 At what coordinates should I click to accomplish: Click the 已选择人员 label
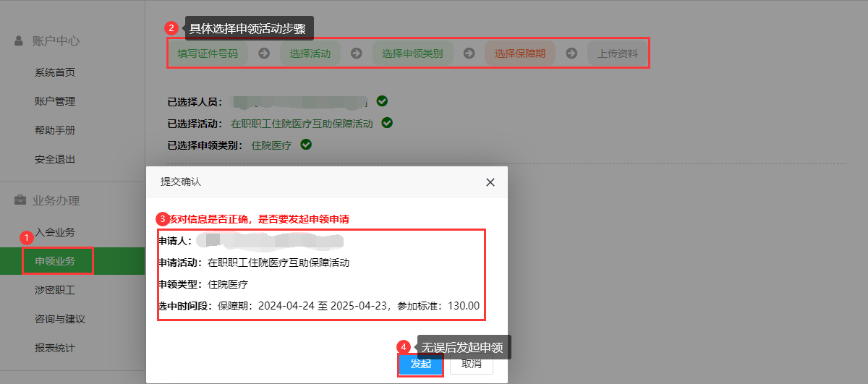[195, 102]
